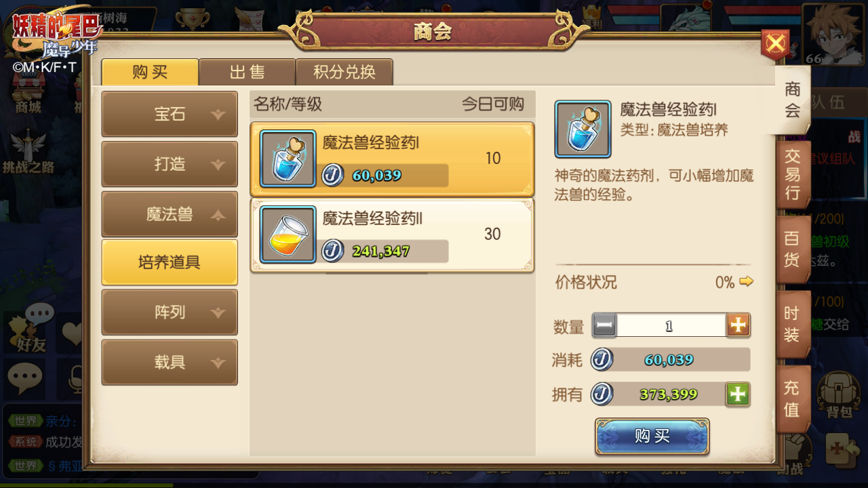Expand the 载具 category

tap(170, 362)
